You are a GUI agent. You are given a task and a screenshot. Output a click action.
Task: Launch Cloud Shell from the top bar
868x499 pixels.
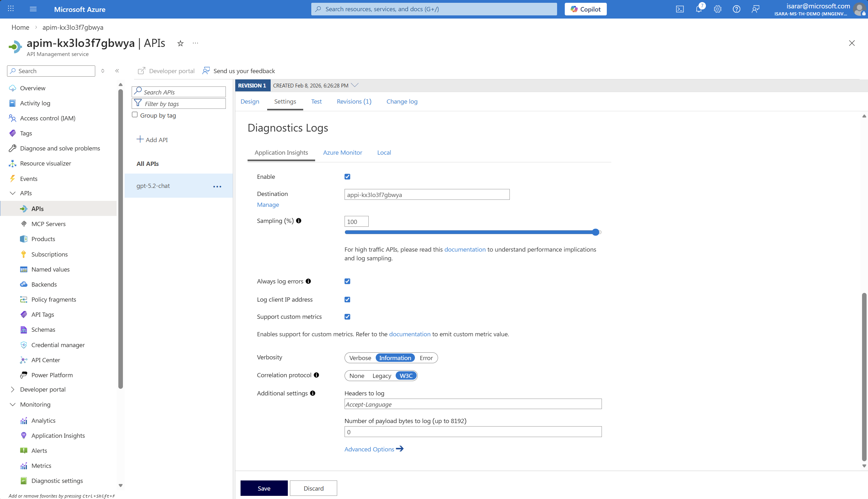680,9
